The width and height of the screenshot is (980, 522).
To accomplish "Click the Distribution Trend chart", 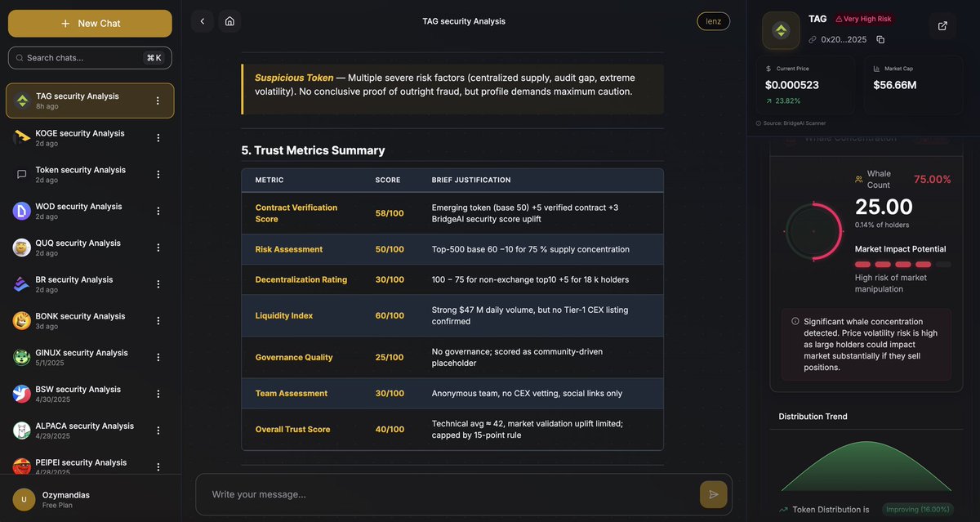I will (866, 466).
